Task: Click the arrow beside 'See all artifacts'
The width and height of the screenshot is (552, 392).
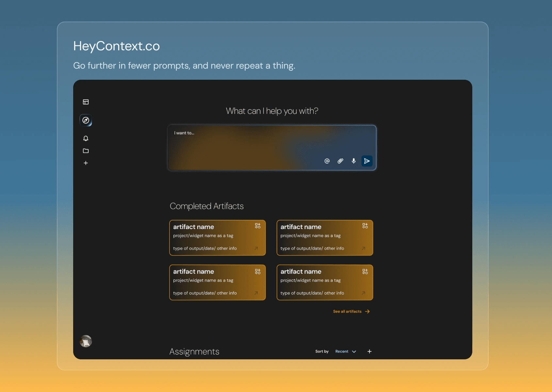Action: pos(367,312)
